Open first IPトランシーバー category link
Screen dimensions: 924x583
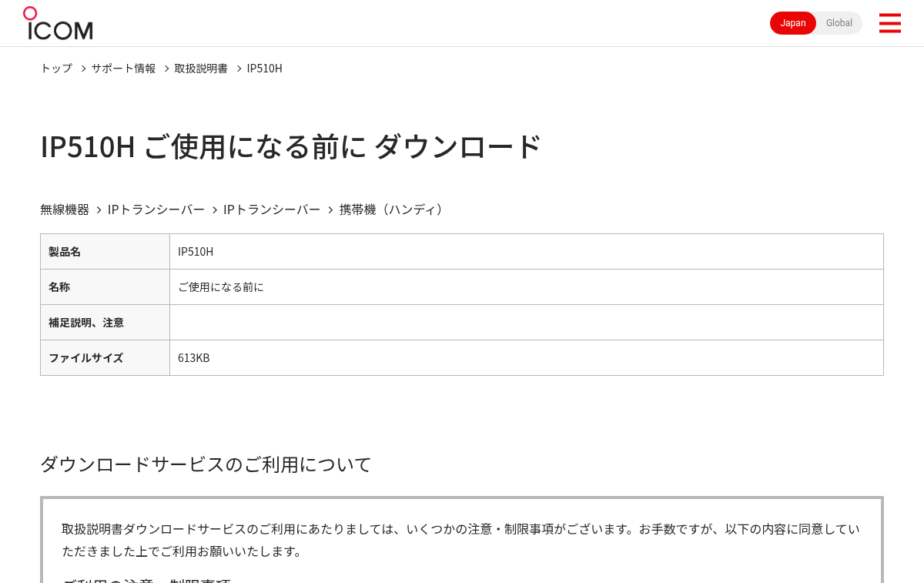click(x=156, y=209)
